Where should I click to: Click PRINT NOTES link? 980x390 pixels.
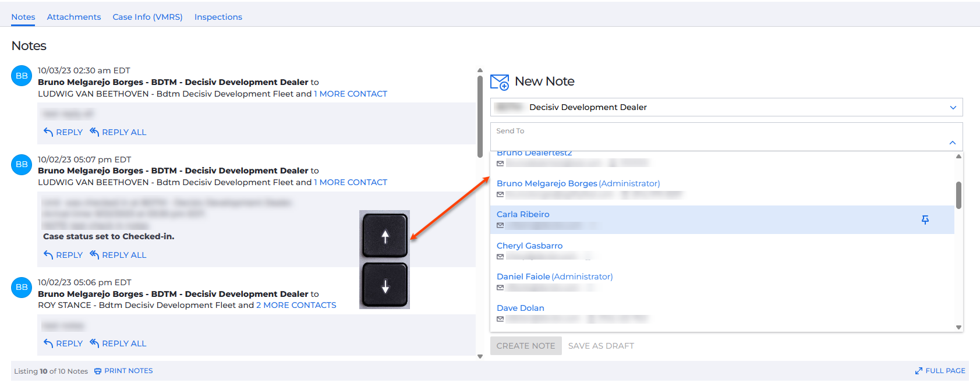tap(129, 371)
